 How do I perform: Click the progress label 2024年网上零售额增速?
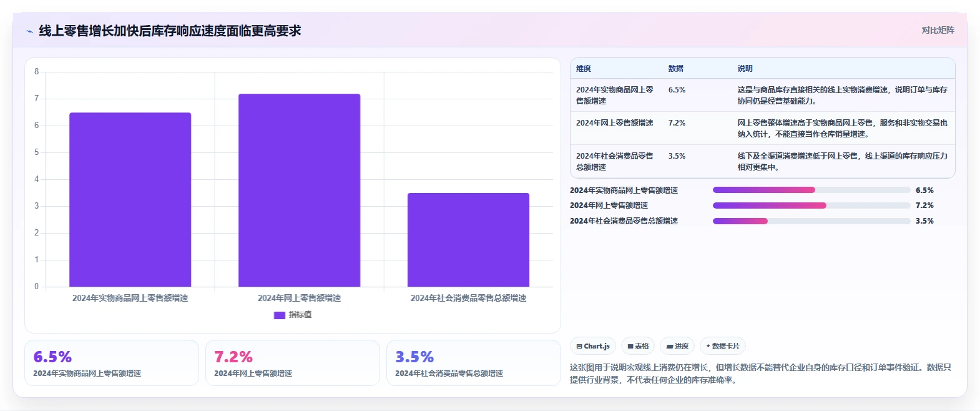tap(609, 205)
